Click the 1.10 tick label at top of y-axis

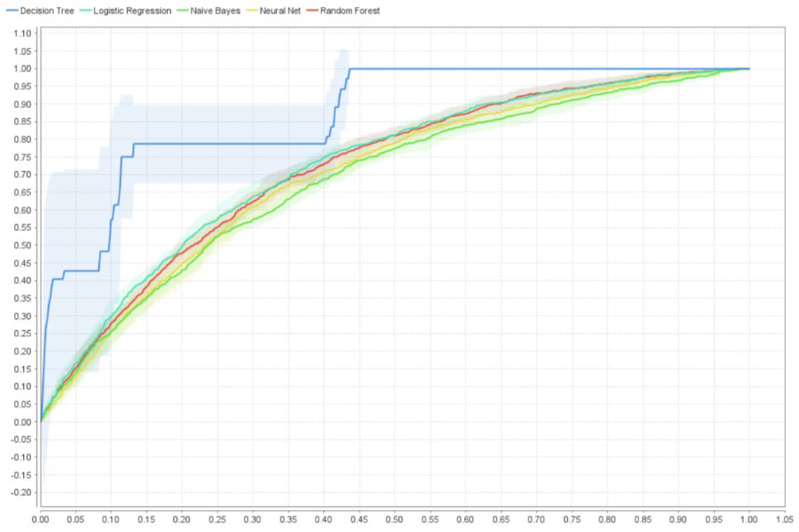(22, 34)
